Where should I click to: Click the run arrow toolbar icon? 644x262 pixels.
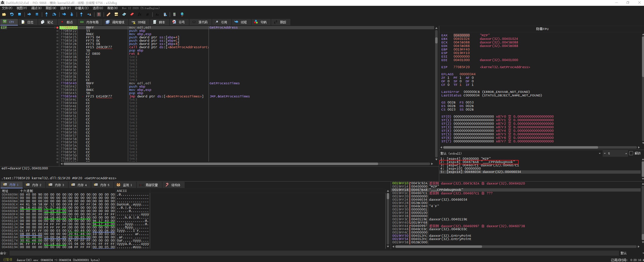tap(29, 14)
